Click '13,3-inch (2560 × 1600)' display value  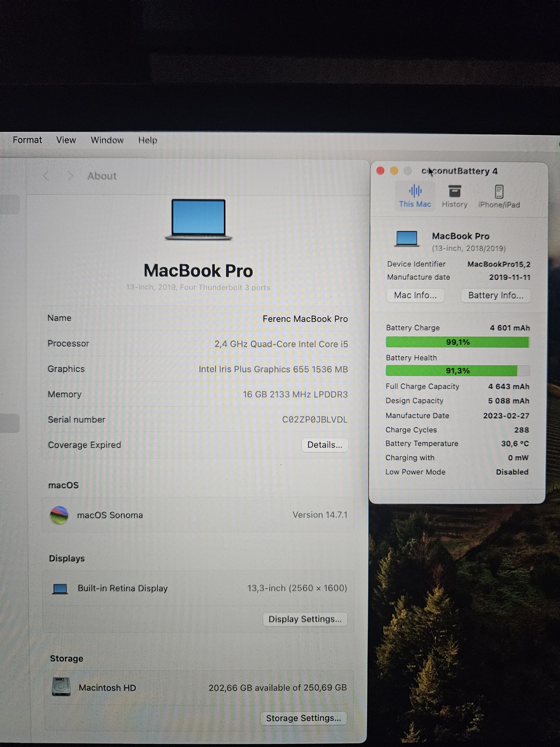pyautogui.click(x=297, y=588)
